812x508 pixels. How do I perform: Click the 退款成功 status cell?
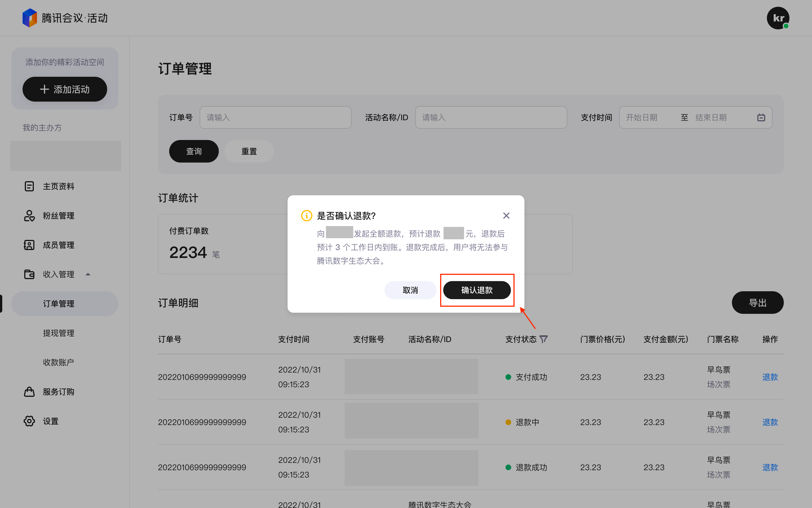coord(526,467)
